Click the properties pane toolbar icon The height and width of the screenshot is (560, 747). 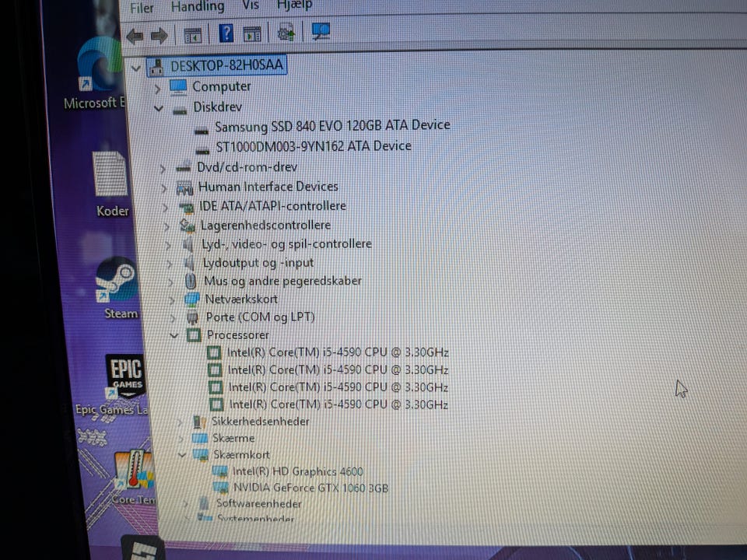pyautogui.click(x=252, y=33)
